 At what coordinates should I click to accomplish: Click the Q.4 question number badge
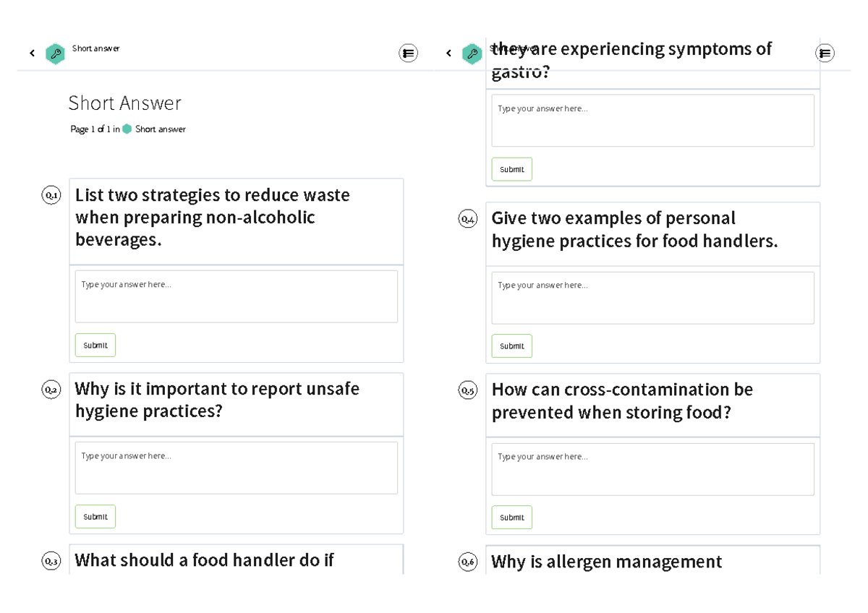click(x=468, y=219)
